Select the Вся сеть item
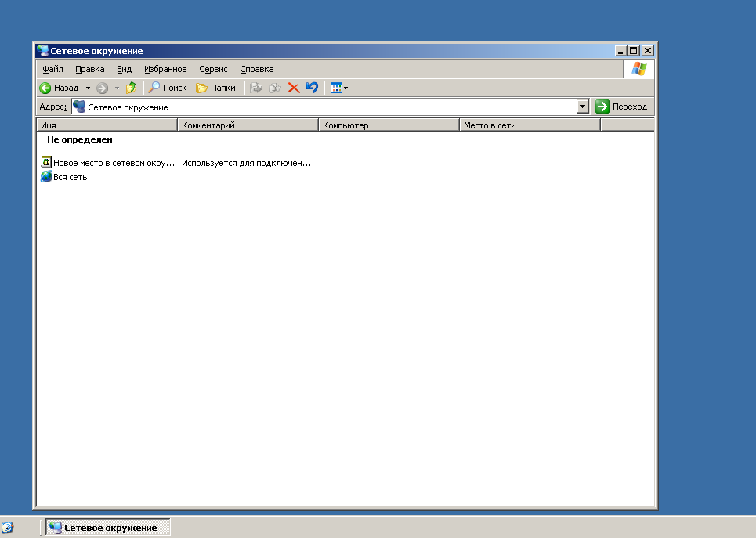 pos(71,177)
